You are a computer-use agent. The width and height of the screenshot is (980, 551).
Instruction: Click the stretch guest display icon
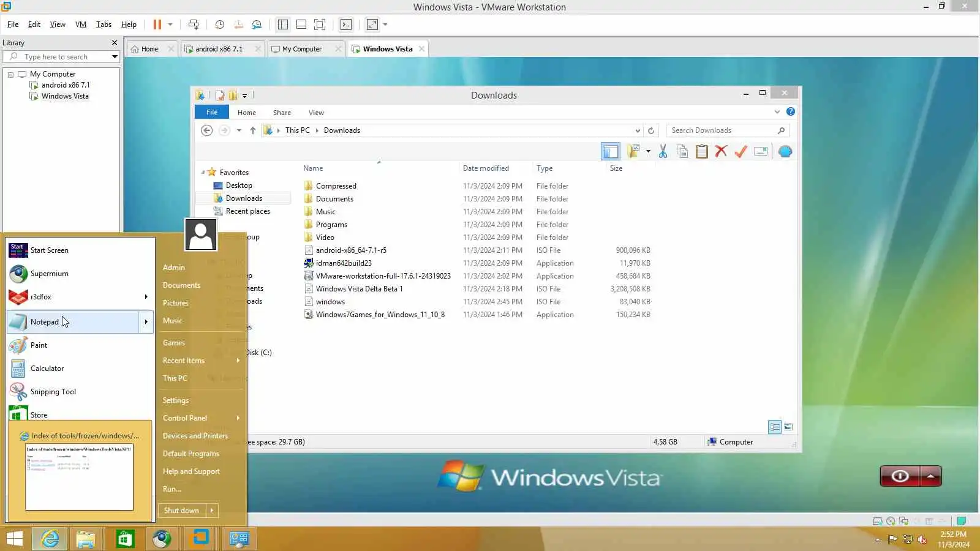[372, 24]
